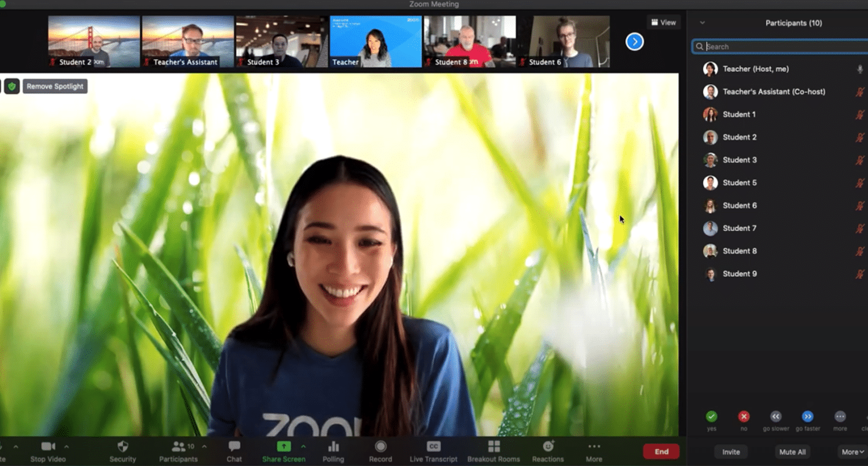Screen dimensions: 868x466
Task: Launch the Polling icon
Action: 333,447
